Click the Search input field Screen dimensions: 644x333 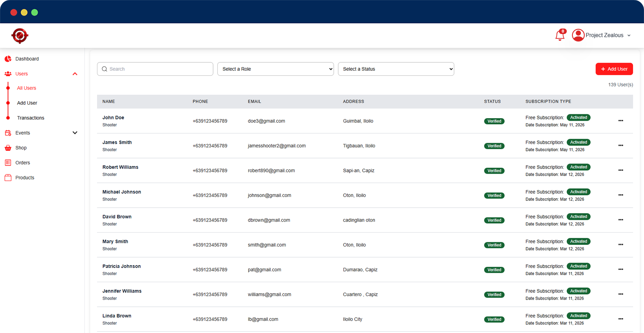point(155,69)
